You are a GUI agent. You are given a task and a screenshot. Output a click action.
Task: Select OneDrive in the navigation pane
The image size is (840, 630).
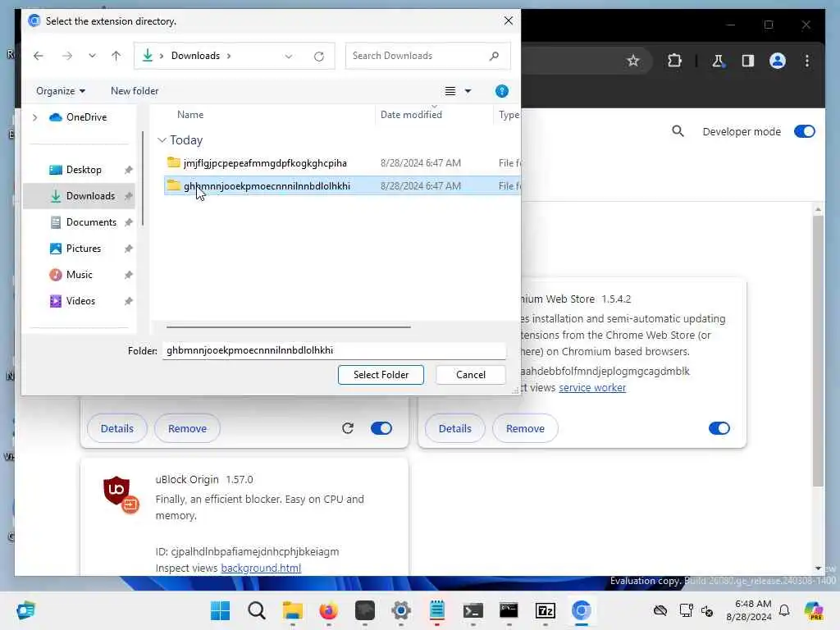(85, 117)
